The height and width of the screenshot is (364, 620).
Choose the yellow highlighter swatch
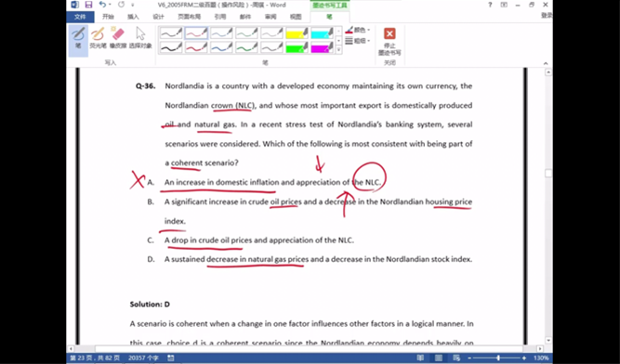point(297,32)
